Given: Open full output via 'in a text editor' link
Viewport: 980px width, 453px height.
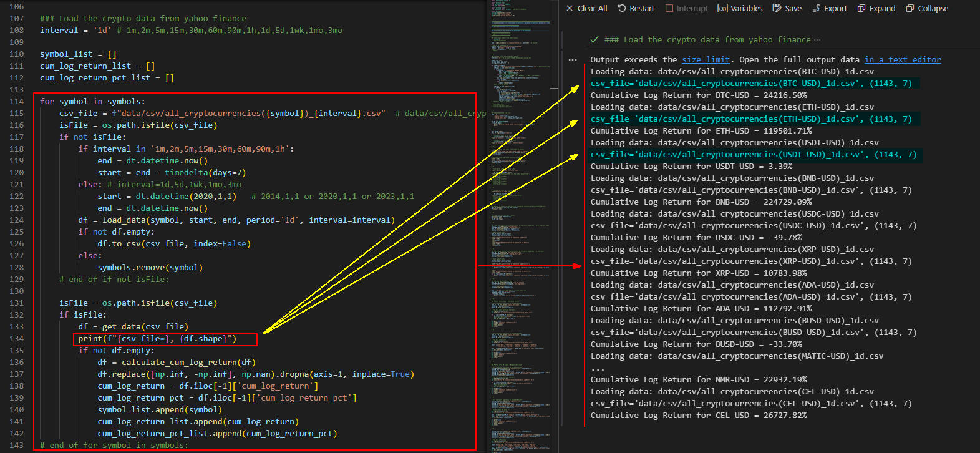Looking at the screenshot, I should [903, 59].
